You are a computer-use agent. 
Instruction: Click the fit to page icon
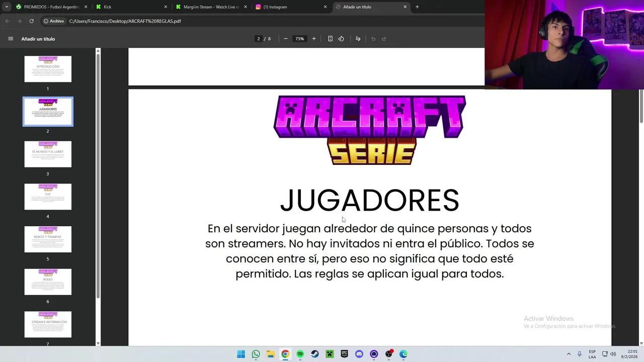click(330, 39)
